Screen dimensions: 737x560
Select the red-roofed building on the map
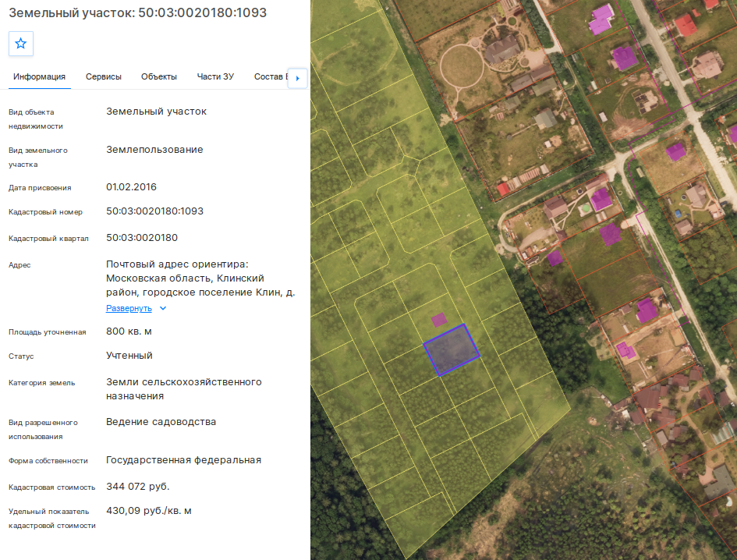(x=685, y=24)
